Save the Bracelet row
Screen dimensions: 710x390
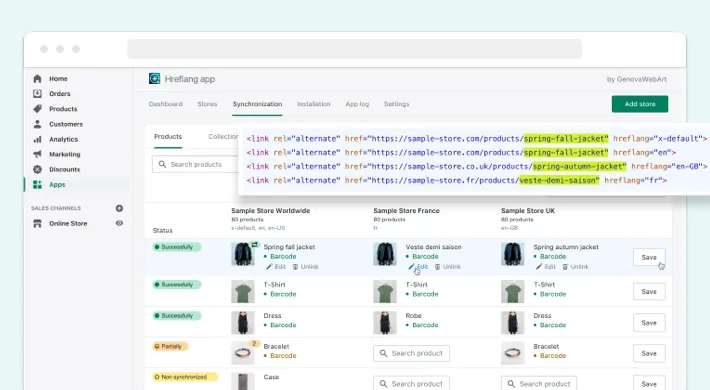(x=649, y=353)
